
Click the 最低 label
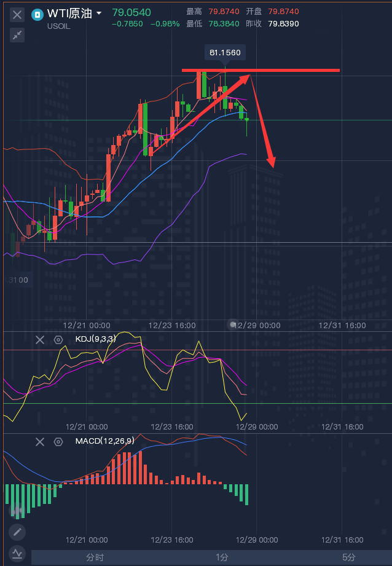(194, 24)
